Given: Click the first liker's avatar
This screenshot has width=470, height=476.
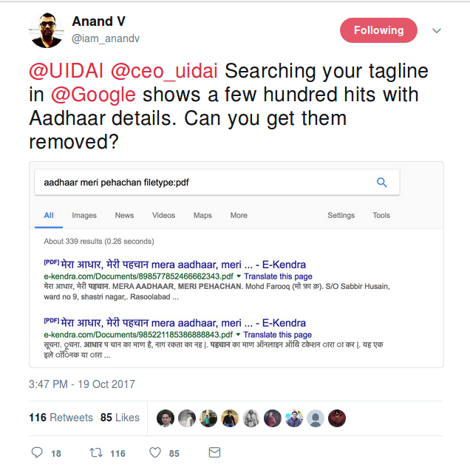Looking at the screenshot, I should [x=166, y=418].
